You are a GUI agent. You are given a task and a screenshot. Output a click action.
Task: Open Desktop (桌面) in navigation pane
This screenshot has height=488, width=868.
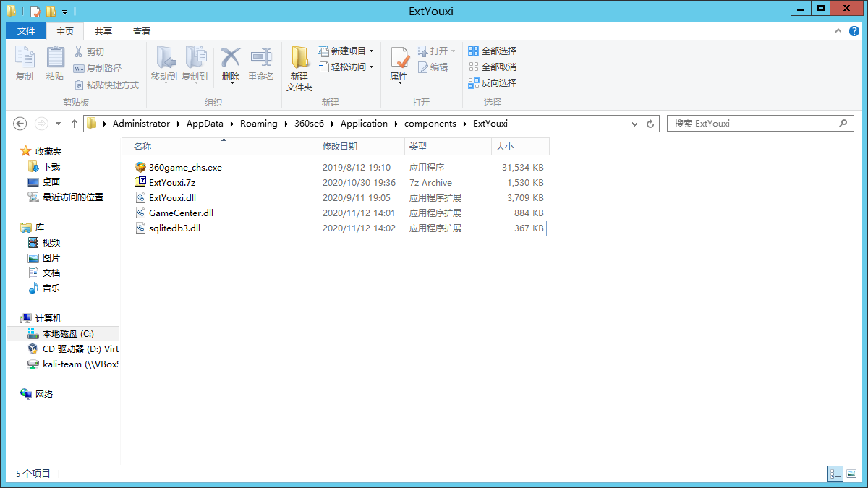[44, 182]
